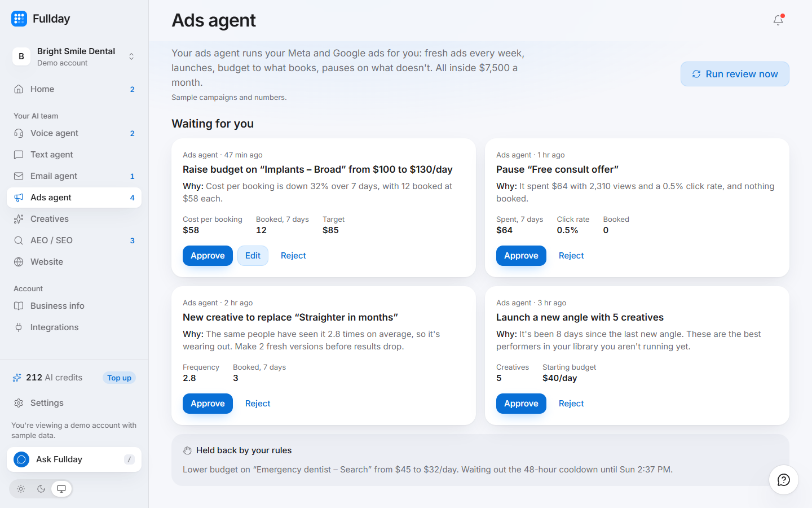The image size is (812, 508).
Task: Open Email agent page
Action: pyautogui.click(x=74, y=176)
